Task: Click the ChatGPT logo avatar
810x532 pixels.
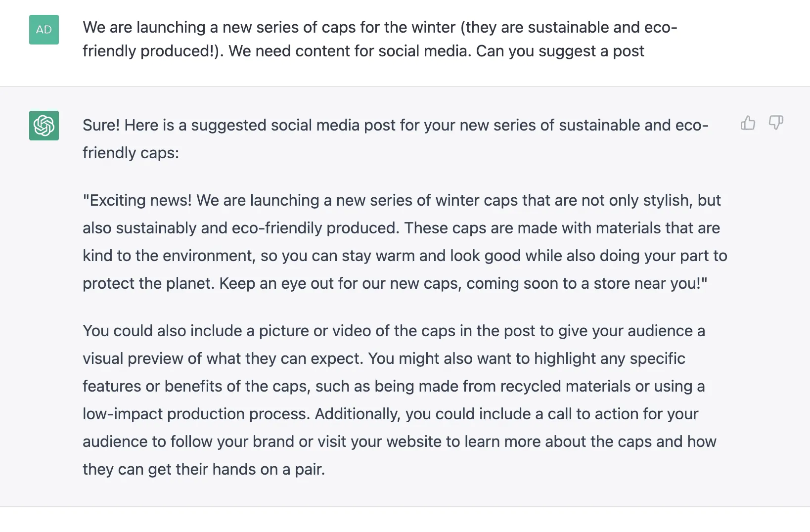Action: point(44,126)
